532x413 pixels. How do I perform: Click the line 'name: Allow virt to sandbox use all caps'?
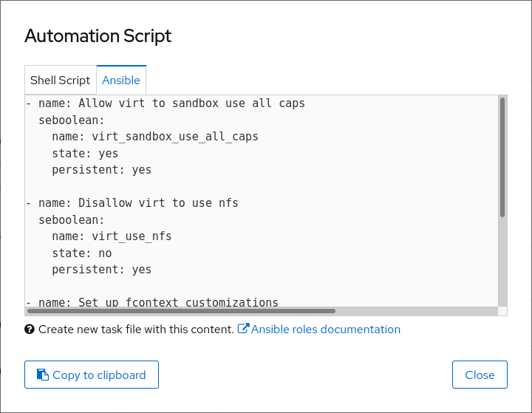click(x=171, y=103)
